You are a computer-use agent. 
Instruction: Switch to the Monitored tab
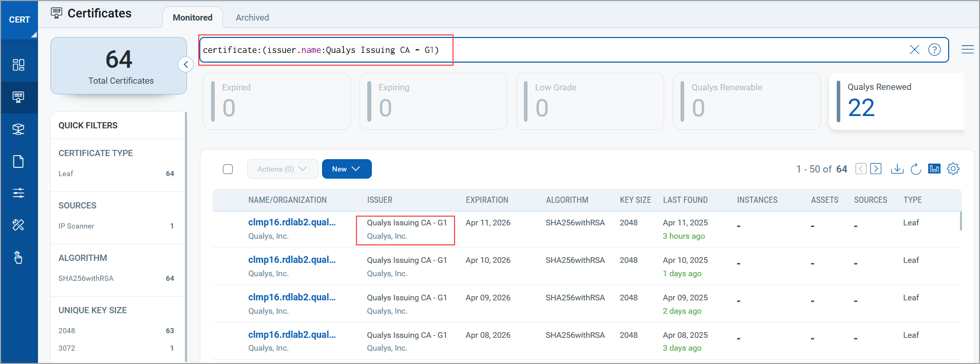pyautogui.click(x=193, y=17)
